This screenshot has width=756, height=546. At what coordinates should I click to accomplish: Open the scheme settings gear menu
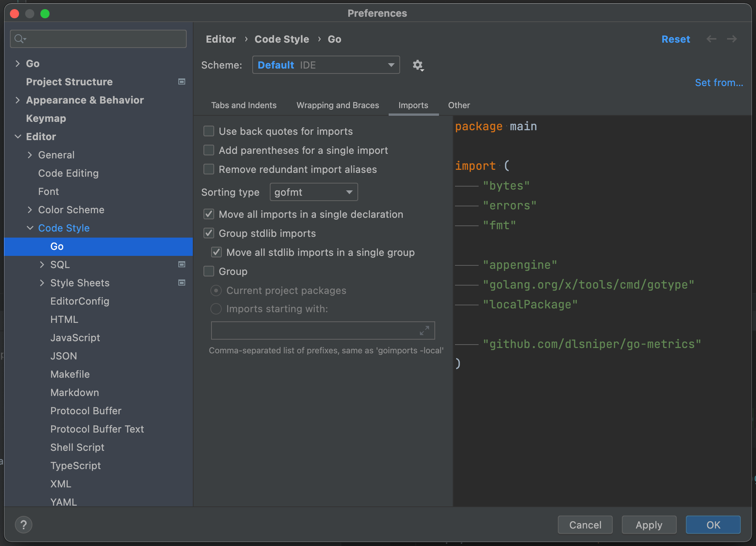418,65
